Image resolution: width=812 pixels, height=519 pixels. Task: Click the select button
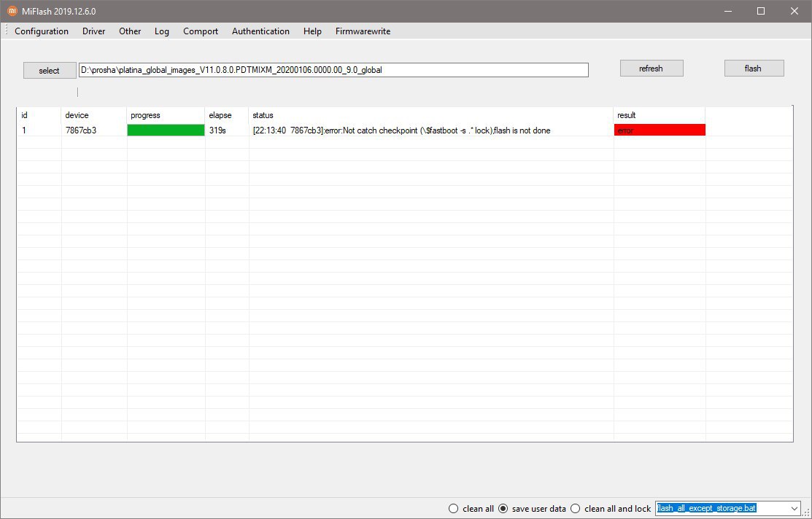[50, 71]
